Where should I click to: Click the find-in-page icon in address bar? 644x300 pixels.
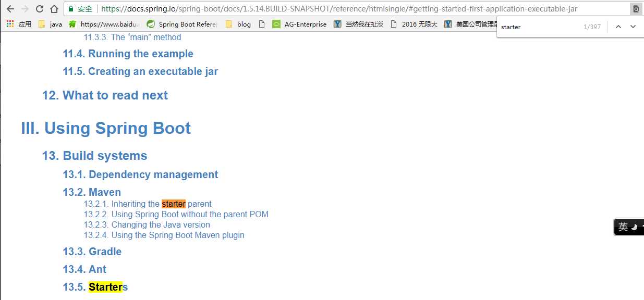coord(636,9)
